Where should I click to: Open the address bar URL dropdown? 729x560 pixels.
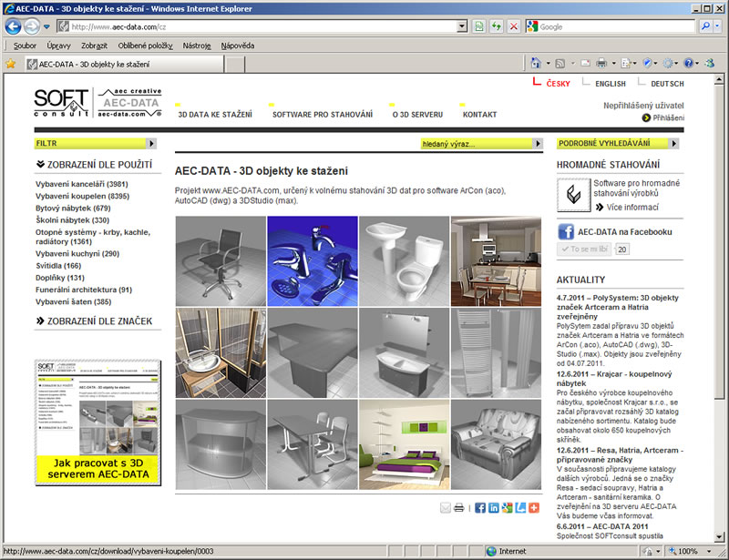click(x=462, y=26)
